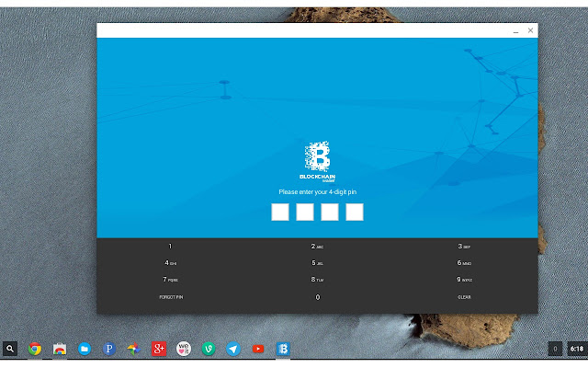Viewport: 588px width, 368px height.
Task: Launch YouTube from the shelf
Action: pos(258,349)
